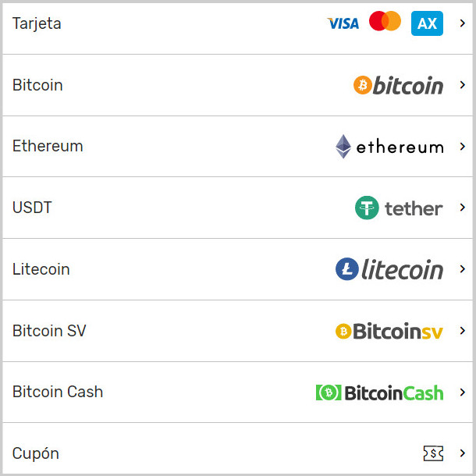
Task: Click the Visa card logo
Action: coord(343,23)
